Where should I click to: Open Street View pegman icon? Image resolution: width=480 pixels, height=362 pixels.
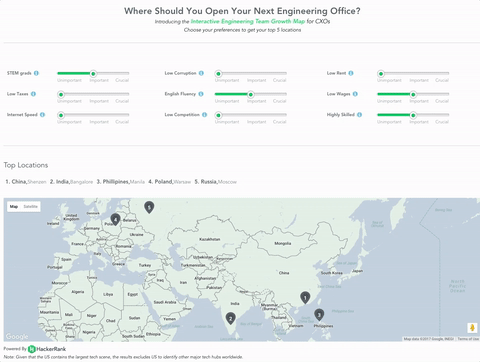pyautogui.click(x=472, y=328)
